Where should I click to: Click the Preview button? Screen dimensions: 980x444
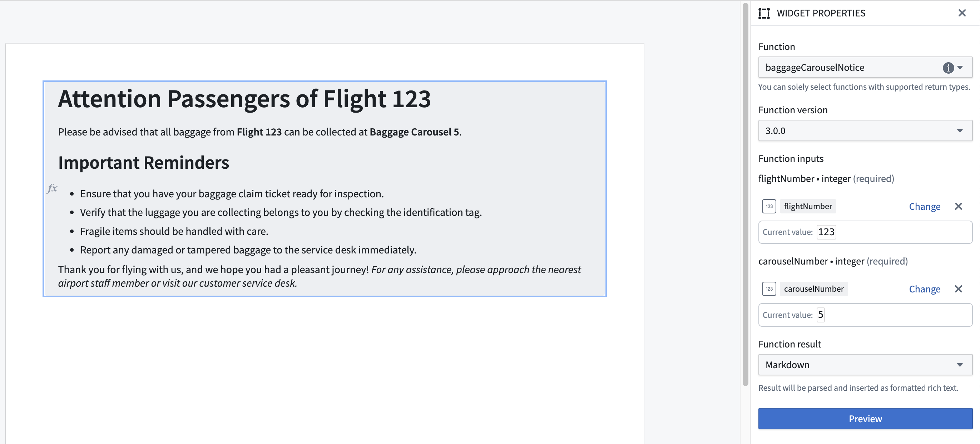865,419
